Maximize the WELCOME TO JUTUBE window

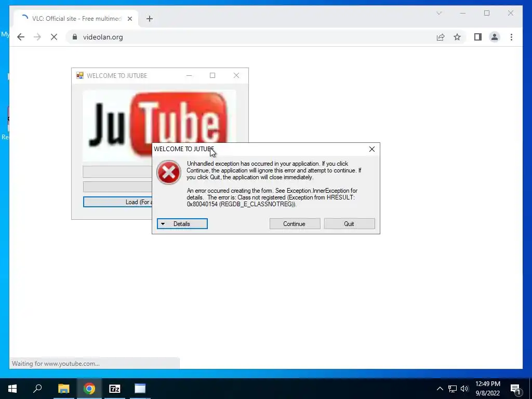click(x=212, y=75)
